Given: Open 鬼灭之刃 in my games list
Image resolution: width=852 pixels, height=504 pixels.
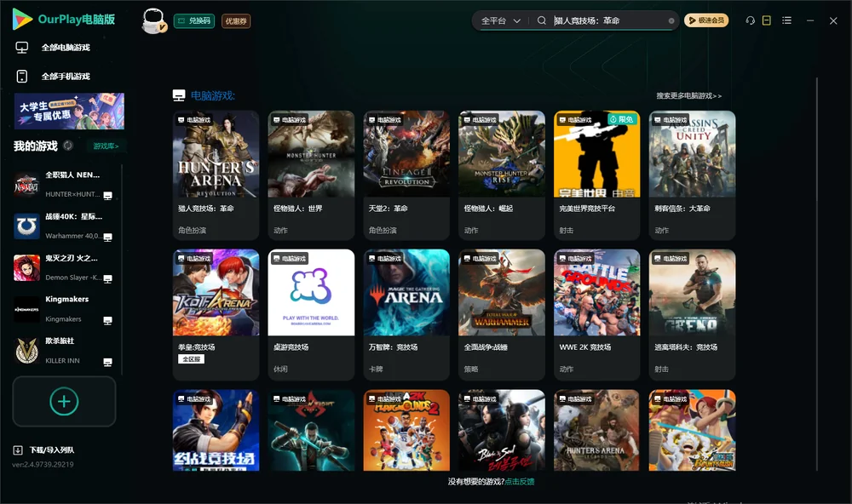Looking at the screenshot, I should point(63,267).
